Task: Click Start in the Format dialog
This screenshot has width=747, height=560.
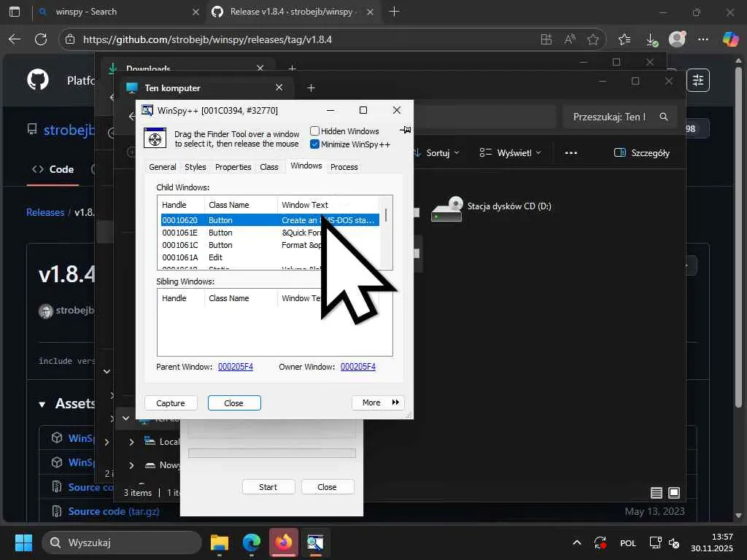Action: [x=268, y=486]
